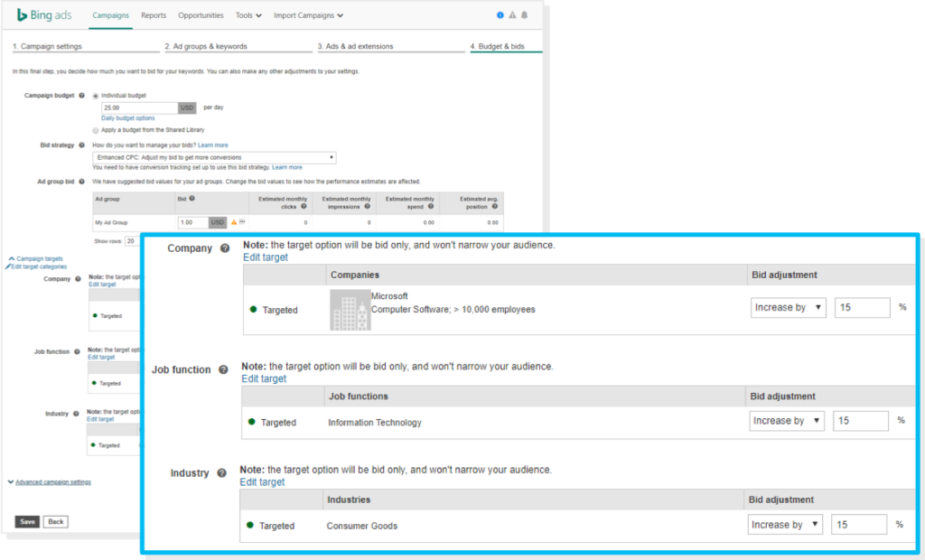This screenshot has height=560, width=925.
Task: Click large Edit target link under Job function note
Action: coord(264,378)
